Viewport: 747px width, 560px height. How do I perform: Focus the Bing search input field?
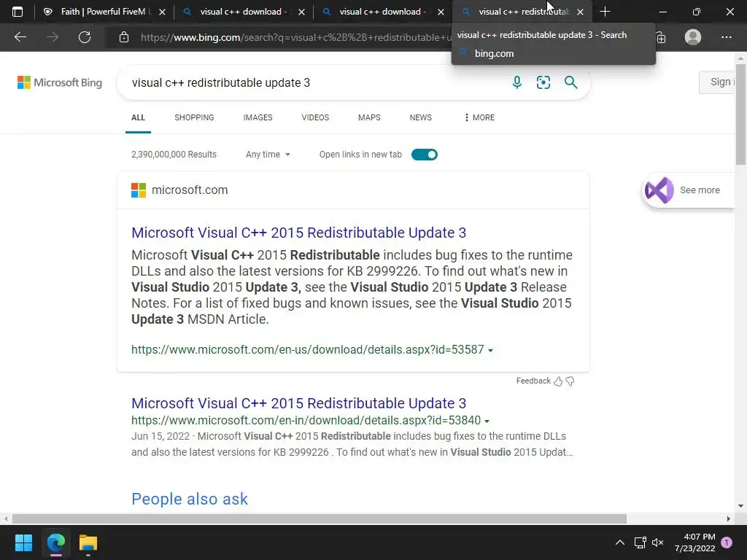[x=314, y=82]
